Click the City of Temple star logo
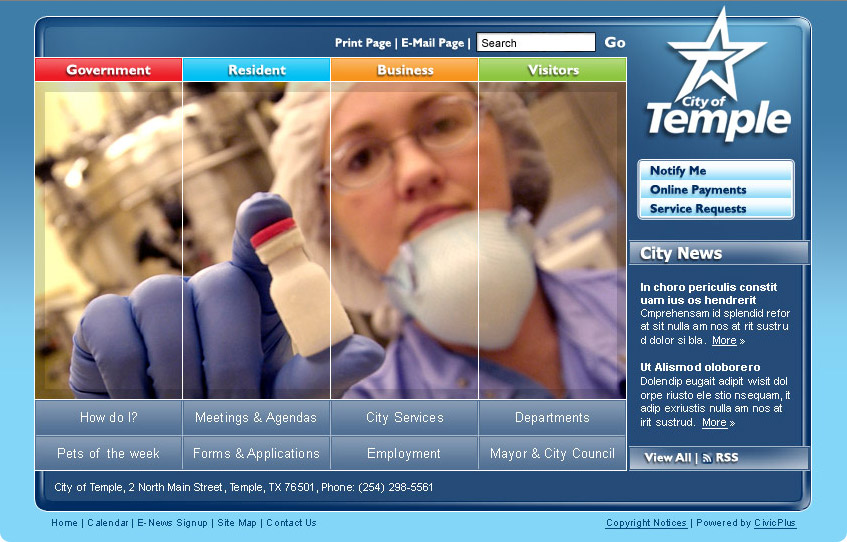The height and width of the screenshot is (542, 847). [x=717, y=76]
